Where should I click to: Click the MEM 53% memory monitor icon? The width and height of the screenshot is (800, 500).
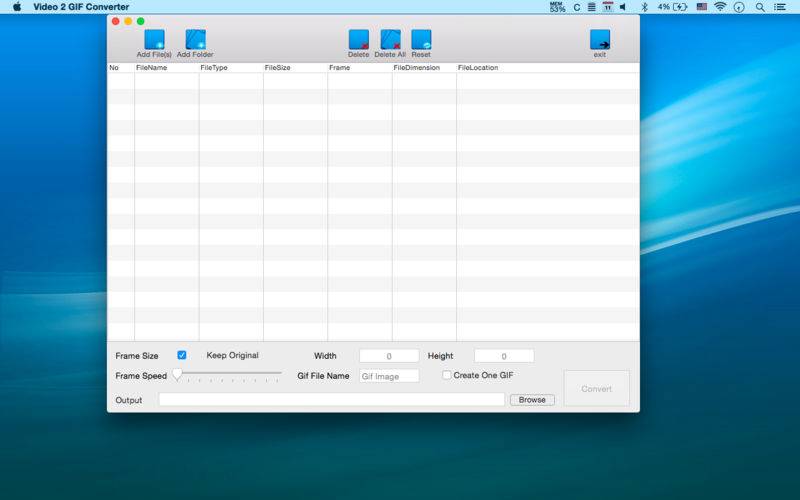557,7
